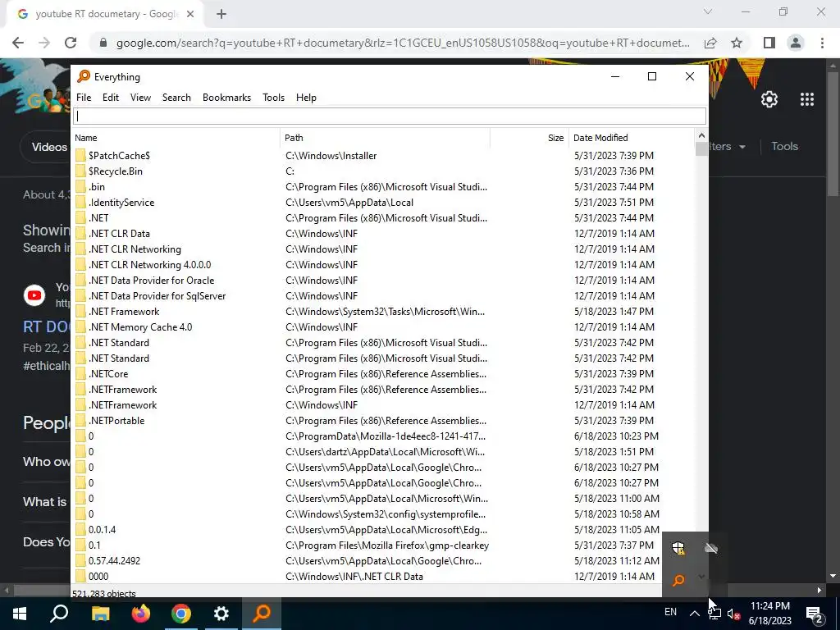Screen dimensions: 840x630
Task: Open Google apps grid icon
Action: point(807,99)
